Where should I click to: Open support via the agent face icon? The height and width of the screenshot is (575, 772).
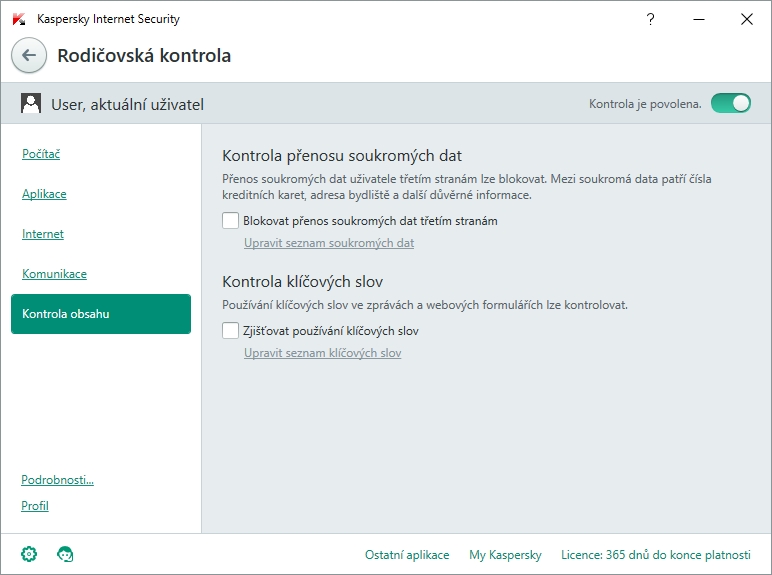(x=65, y=554)
